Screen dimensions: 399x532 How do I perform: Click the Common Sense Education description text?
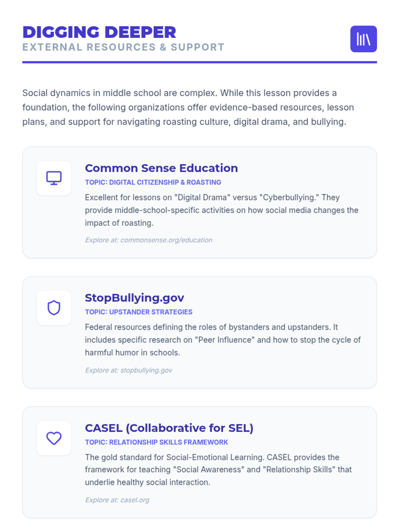pos(221,210)
